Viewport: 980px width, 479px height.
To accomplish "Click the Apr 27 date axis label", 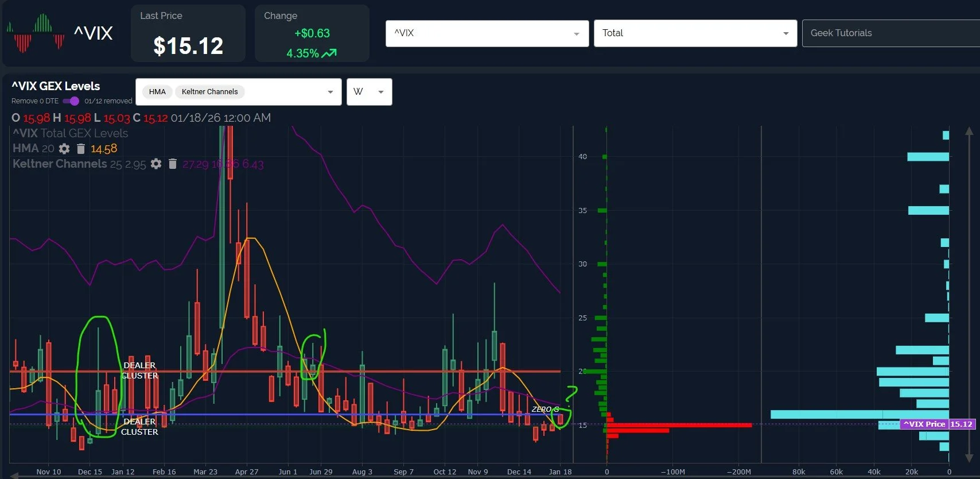I will tap(247, 472).
